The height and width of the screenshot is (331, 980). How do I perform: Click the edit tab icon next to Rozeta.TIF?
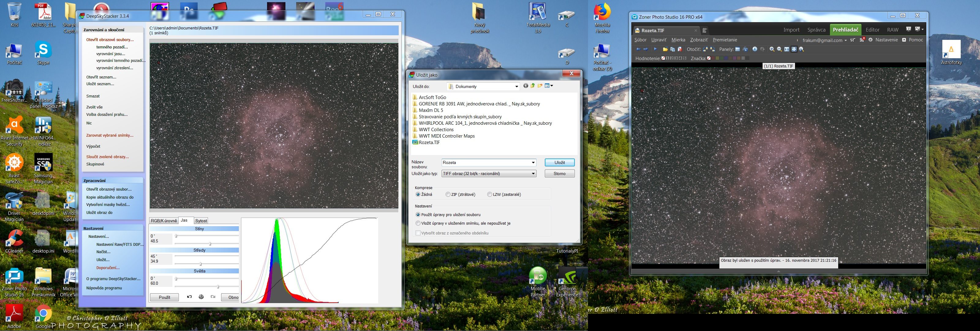click(705, 30)
